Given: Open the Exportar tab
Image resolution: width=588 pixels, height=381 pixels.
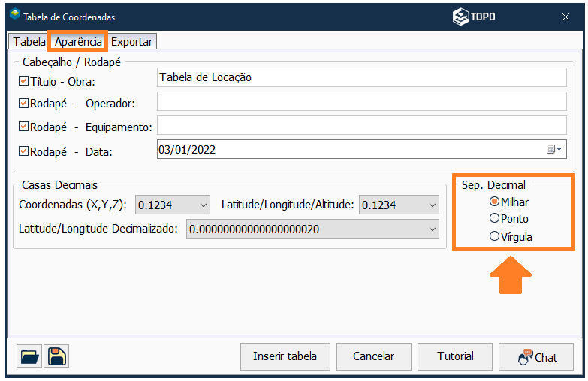Looking at the screenshot, I should [x=132, y=41].
